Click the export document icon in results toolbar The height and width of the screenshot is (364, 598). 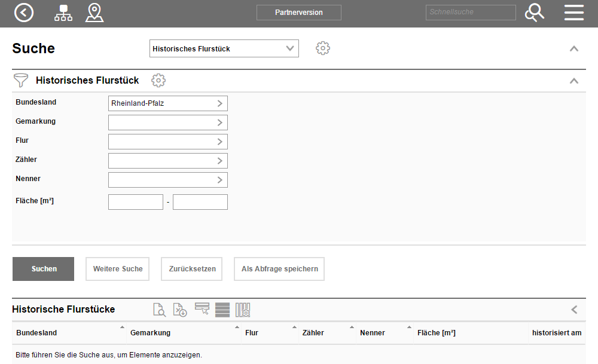pyautogui.click(x=180, y=310)
